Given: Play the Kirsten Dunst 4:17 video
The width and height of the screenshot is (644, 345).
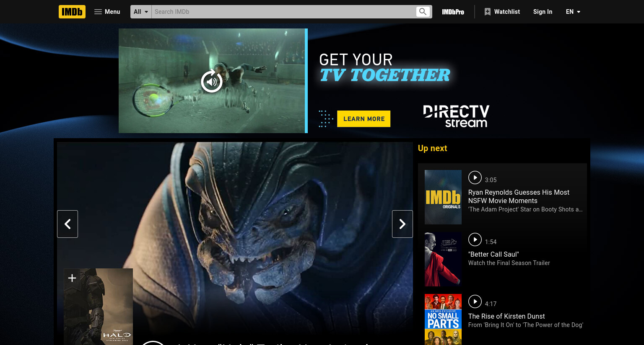Looking at the screenshot, I should pos(475,301).
